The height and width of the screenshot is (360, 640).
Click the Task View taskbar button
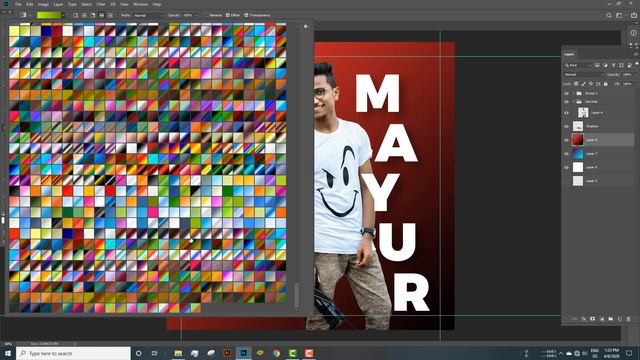point(155,353)
